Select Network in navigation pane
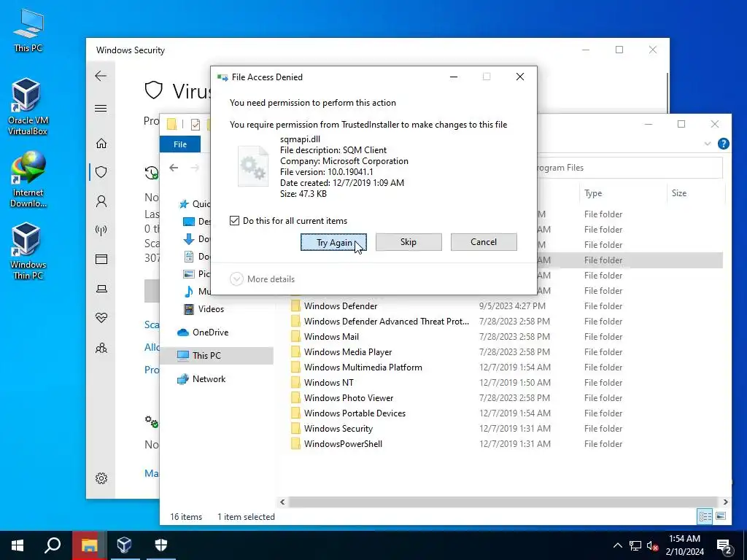 [x=201, y=379]
